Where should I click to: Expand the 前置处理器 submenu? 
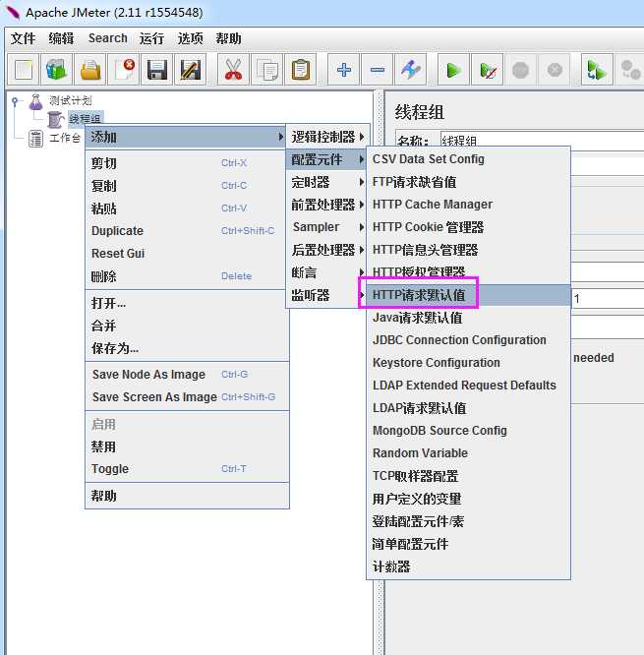(x=326, y=205)
